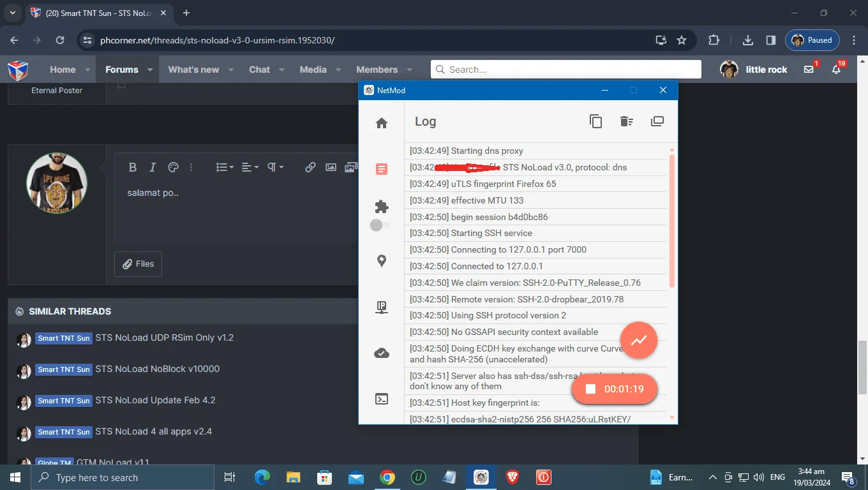Open Chrome downloads icon

click(x=748, y=40)
